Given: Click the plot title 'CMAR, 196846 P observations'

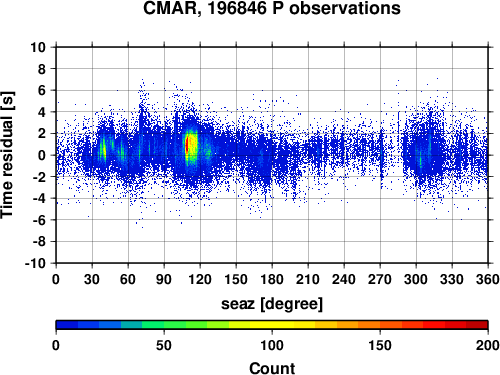Looking at the screenshot, I should pos(272,8).
